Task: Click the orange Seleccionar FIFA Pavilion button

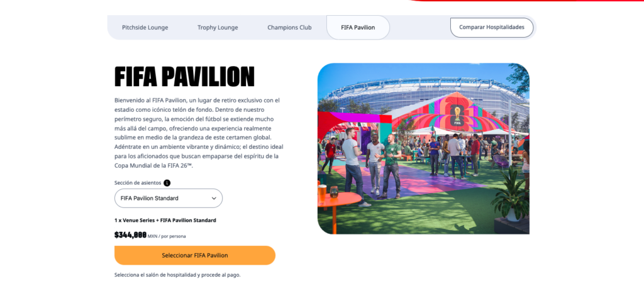Action: pos(195,255)
